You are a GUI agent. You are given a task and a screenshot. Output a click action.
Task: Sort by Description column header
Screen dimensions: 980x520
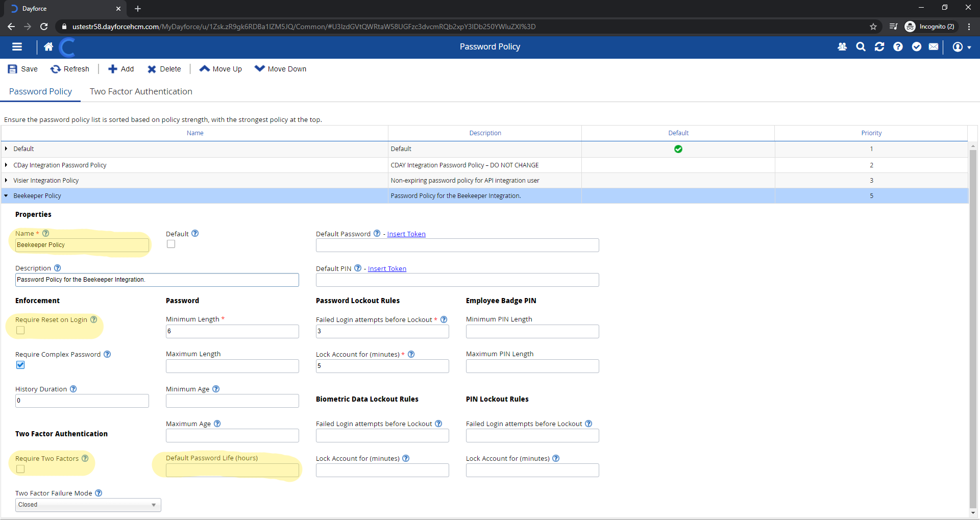coord(485,133)
